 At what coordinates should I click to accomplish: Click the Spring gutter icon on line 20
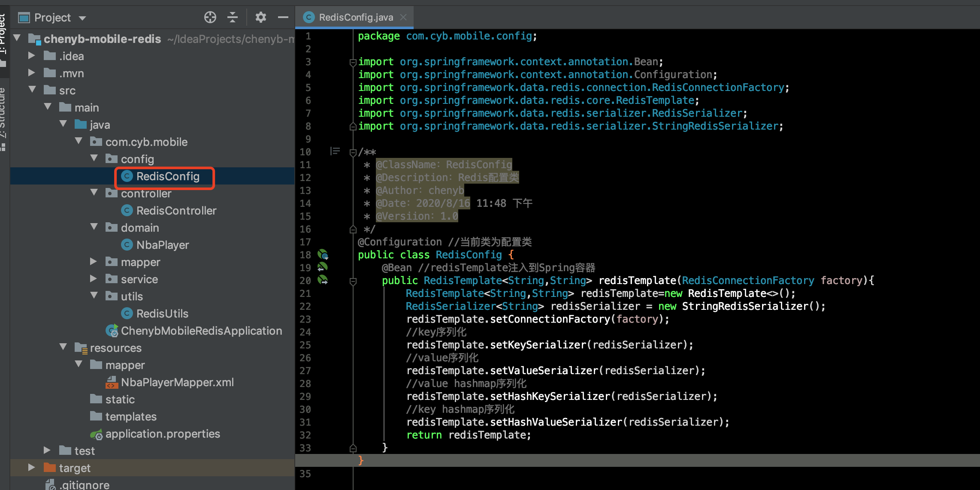coord(323,280)
